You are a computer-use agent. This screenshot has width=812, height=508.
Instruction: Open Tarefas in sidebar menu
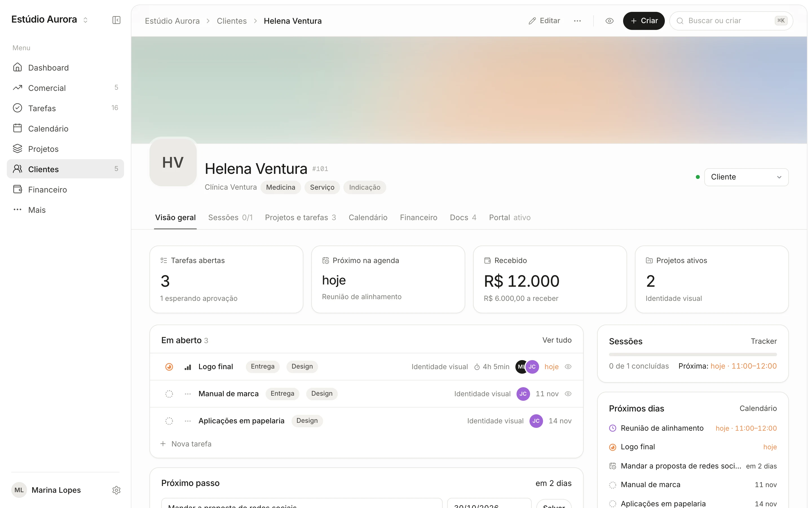[x=65, y=108]
